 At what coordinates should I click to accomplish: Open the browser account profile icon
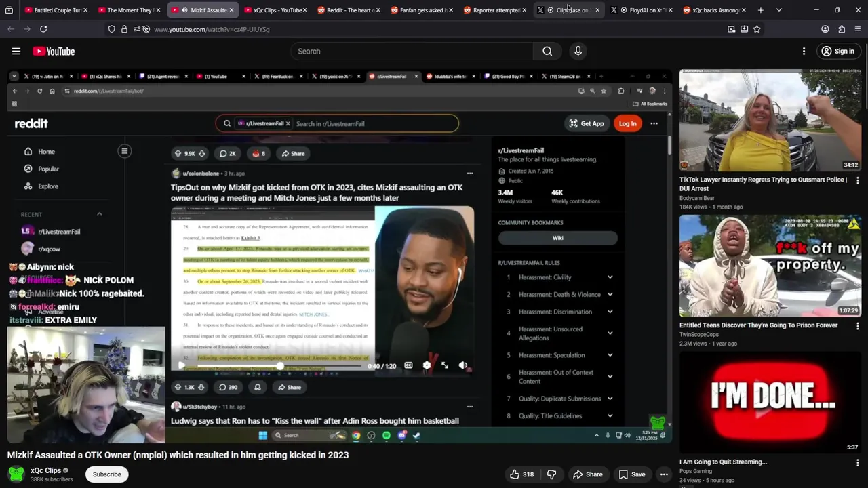point(825,29)
